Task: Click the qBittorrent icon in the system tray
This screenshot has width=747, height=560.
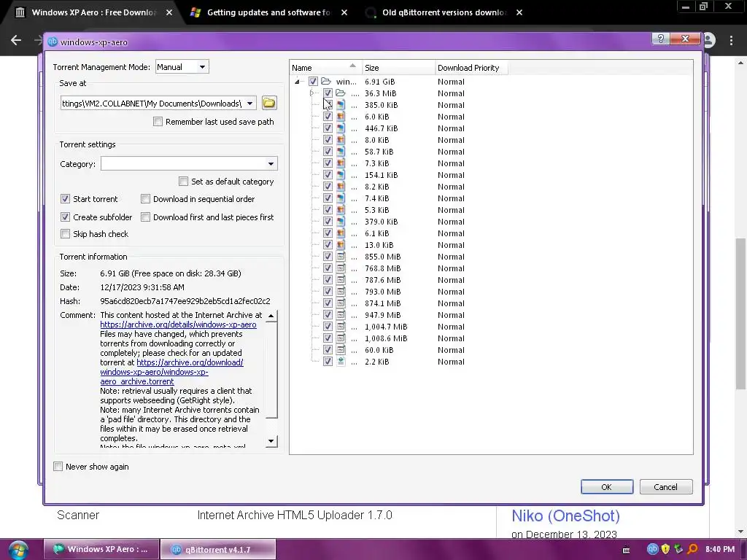Action: (x=652, y=549)
